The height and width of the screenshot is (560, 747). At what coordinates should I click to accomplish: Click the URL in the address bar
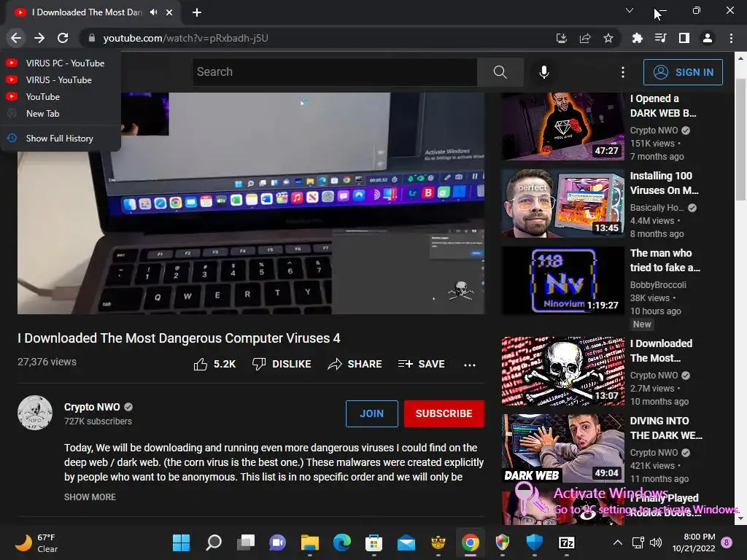click(x=186, y=38)
